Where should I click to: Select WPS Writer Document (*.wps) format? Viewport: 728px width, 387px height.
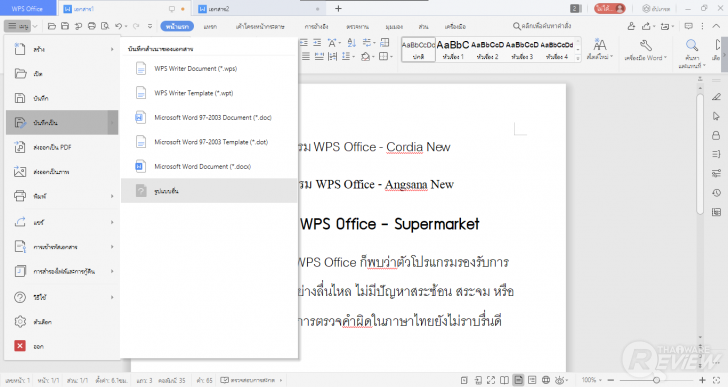click(x=209, y=69)
